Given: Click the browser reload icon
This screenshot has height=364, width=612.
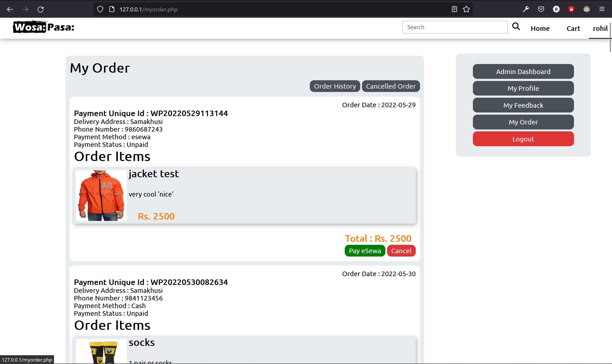Looking at the screenshot, I should (x=40, y=10).
